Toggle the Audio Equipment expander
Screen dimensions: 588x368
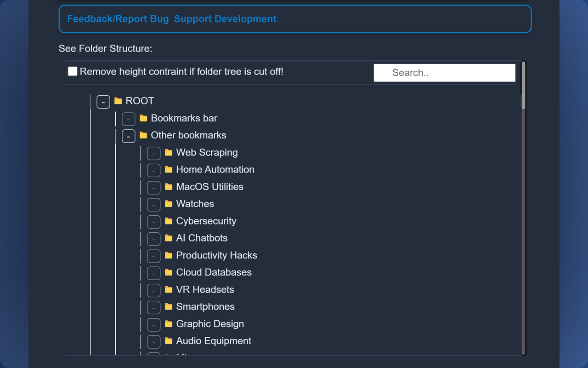point(154,342)
